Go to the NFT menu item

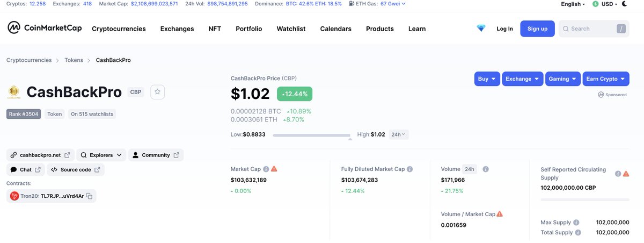pos(215,28)
